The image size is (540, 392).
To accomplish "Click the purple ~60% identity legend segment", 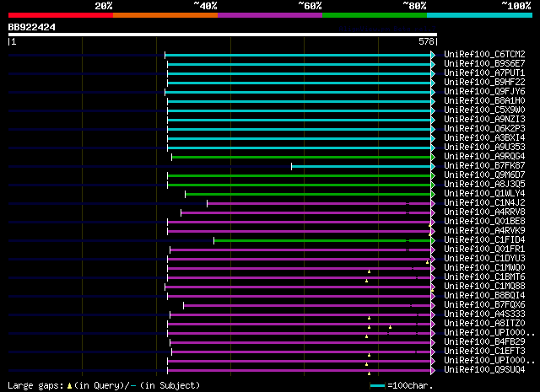I will point(270,15).
